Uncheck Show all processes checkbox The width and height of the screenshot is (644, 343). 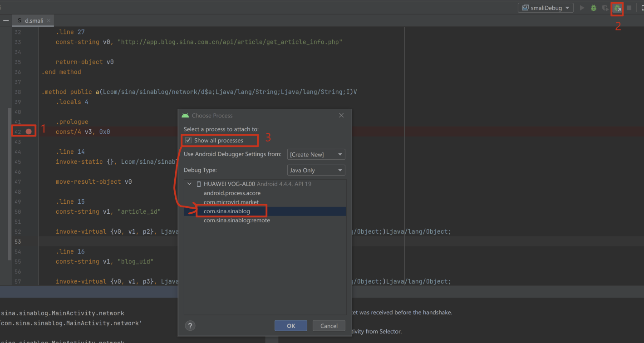coord(188,141)
